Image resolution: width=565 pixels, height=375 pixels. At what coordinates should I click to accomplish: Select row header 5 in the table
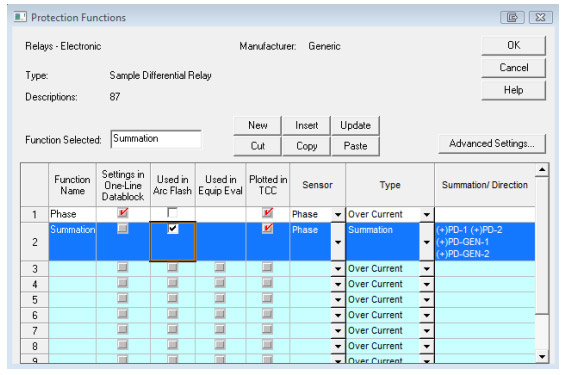coord(35,300)
